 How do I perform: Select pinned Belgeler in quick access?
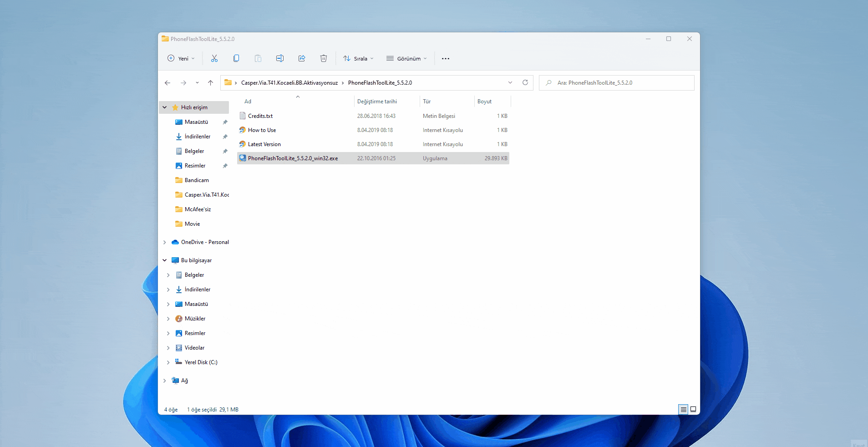194,151
